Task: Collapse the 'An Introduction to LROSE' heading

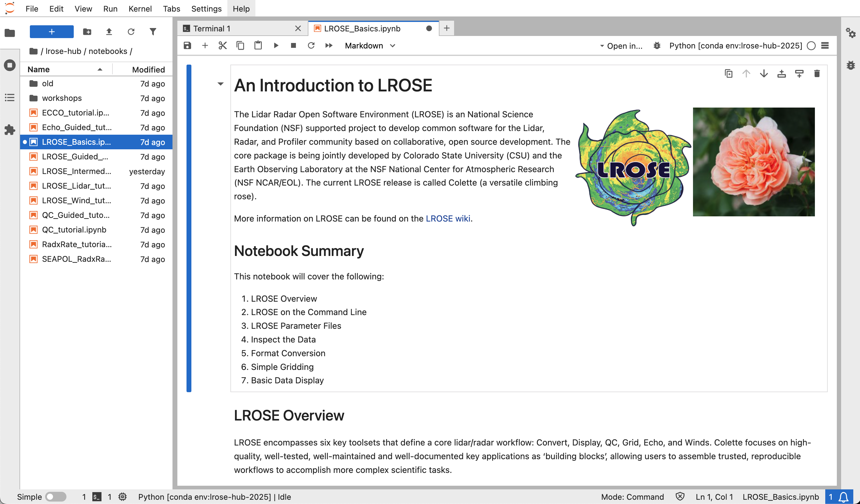Action: [220, 84]
